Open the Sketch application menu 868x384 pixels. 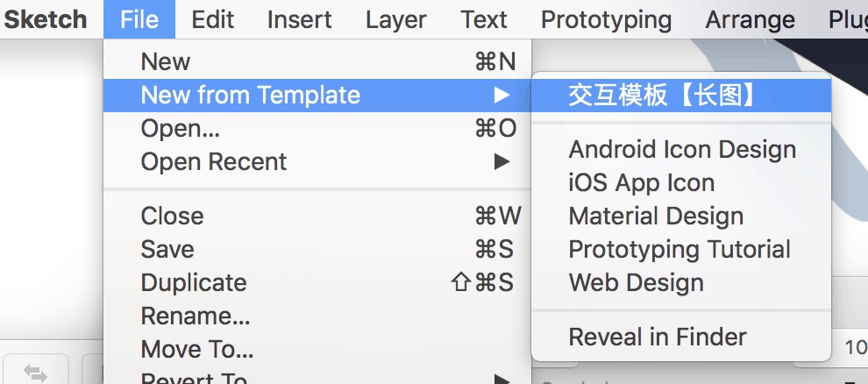44,19
